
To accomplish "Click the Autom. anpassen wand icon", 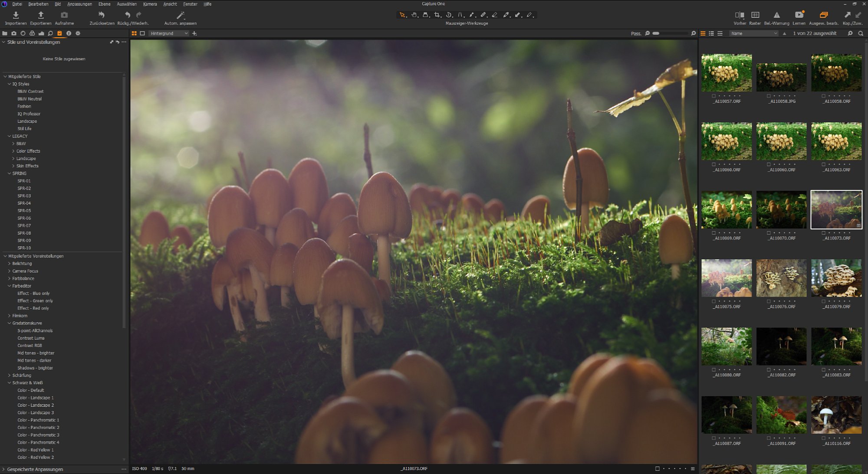I will point(181,15).
